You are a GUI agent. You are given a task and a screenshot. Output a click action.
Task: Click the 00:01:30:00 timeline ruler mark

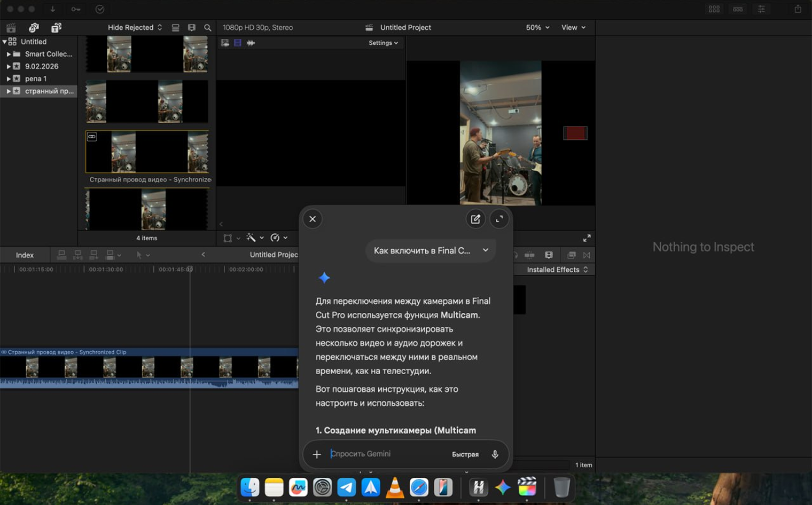click(x=106, y=270)
